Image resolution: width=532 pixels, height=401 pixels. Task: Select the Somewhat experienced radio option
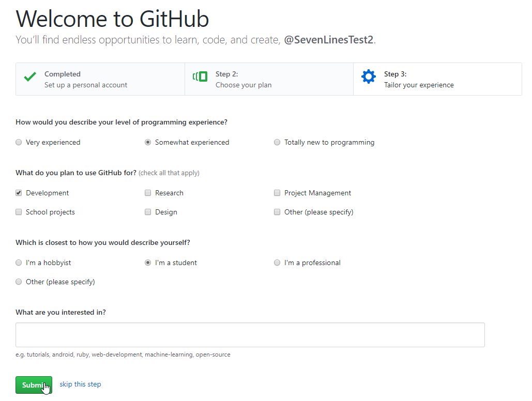(148, 143)
